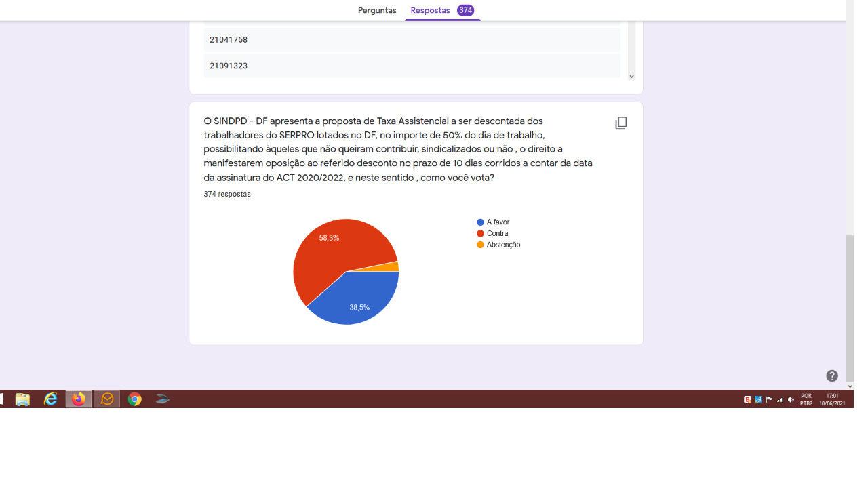
Task: Select the response entry 21041768
Action: pyautogui.click(x=412, y=40)
